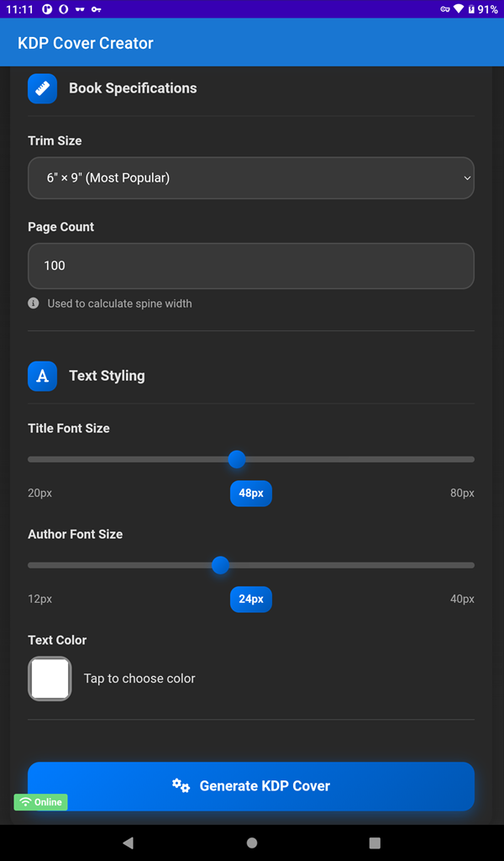This screenshot has width=504, height=861.
Task: Click the Page Count input field
Action: [251, 266]
